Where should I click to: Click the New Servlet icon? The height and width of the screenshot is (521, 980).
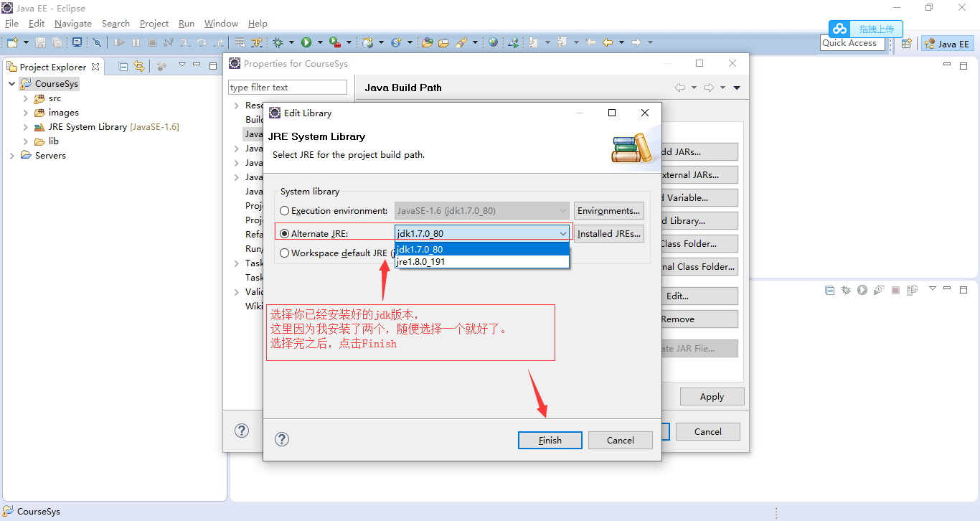click(396, 42)
